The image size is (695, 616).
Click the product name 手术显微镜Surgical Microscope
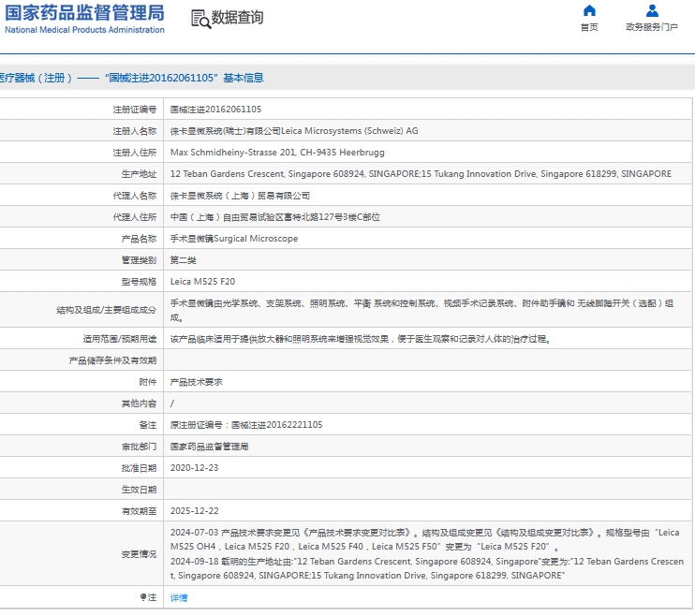pyautogui.click(x=234, y=239)
